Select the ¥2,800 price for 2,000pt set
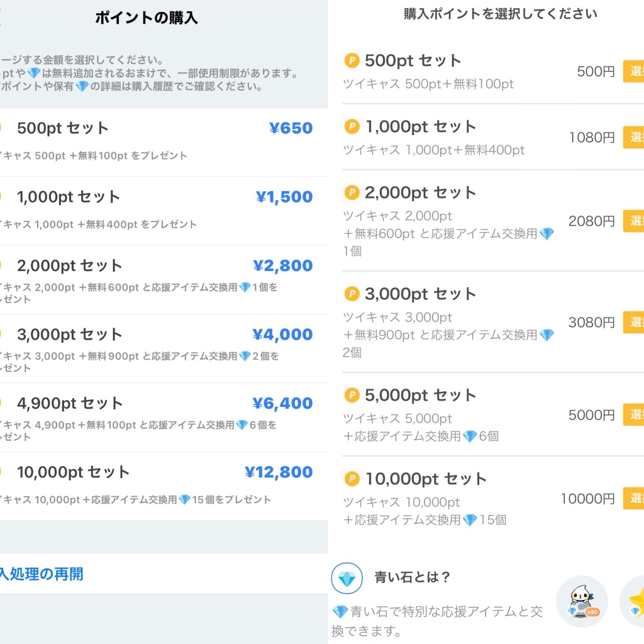Viewport: 644px width, 644px height. pos(282,266)
